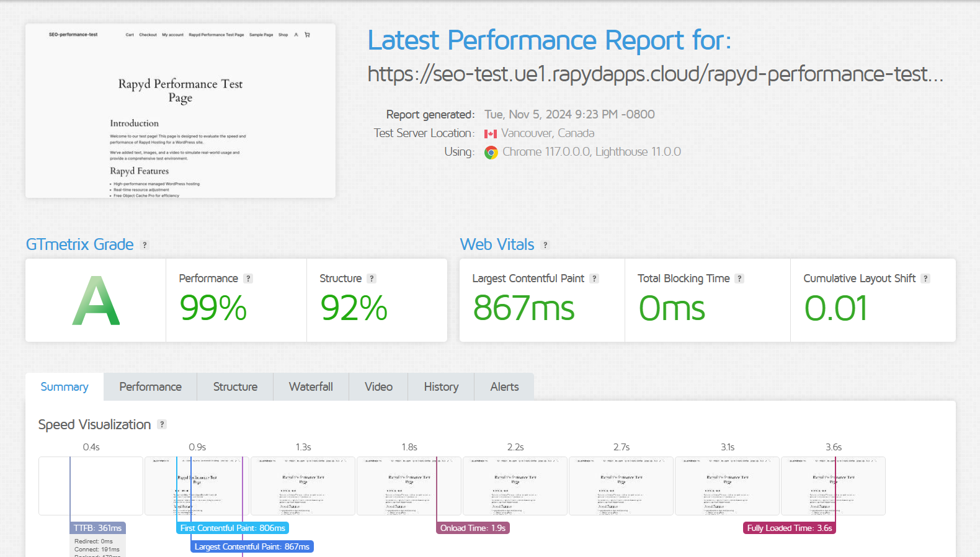
Task: Click the 2.7s filmstrip frame
Action: 621,486
